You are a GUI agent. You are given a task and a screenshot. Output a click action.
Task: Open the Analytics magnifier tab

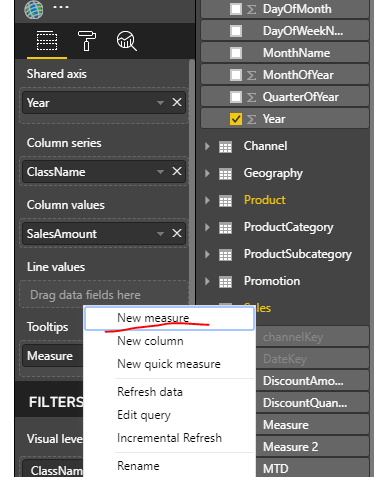pyautogui.click(x=126, y=41)
